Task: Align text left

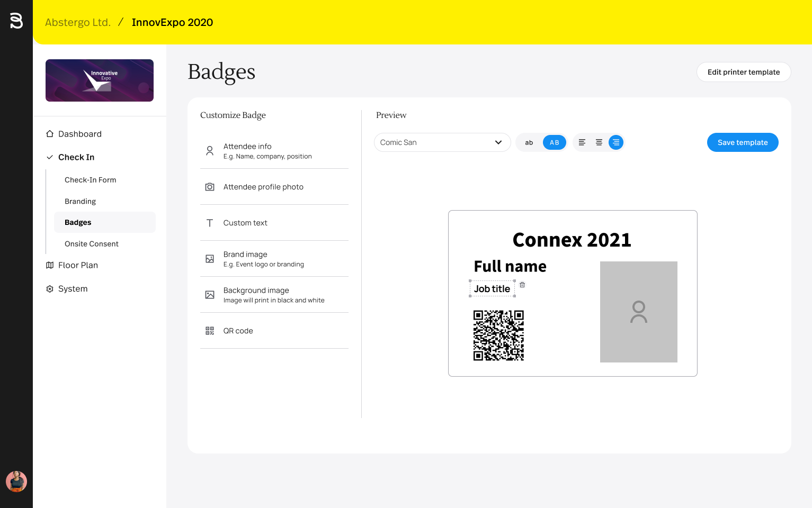Action: tap(582, 142)
